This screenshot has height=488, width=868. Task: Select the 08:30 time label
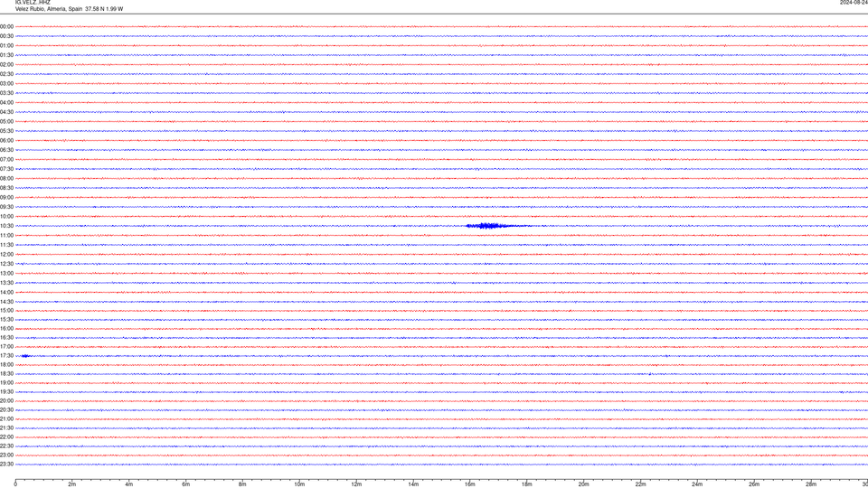(6, 188)
